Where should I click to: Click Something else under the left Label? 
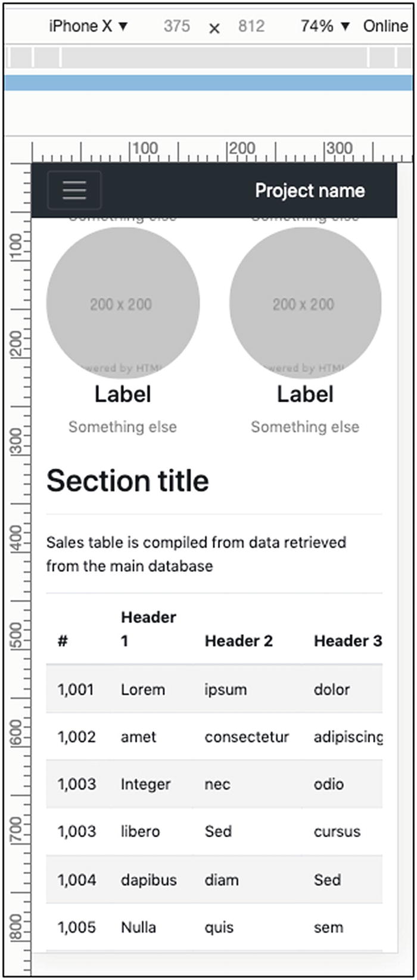(x=123, y=426)
